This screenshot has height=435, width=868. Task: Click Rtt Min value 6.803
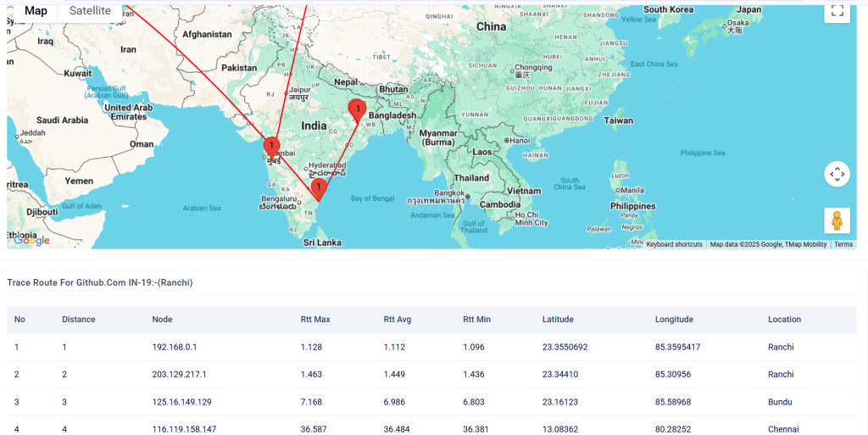click(475, 402)
